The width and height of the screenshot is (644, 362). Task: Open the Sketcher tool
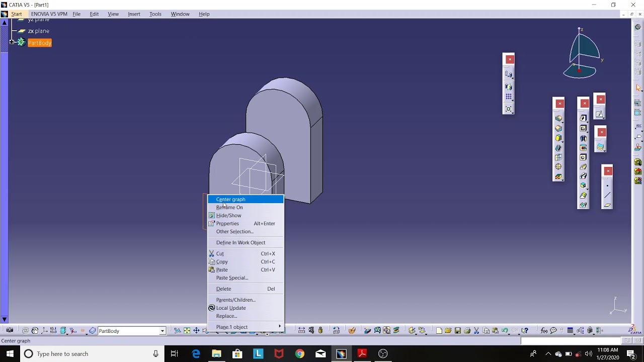600,114
